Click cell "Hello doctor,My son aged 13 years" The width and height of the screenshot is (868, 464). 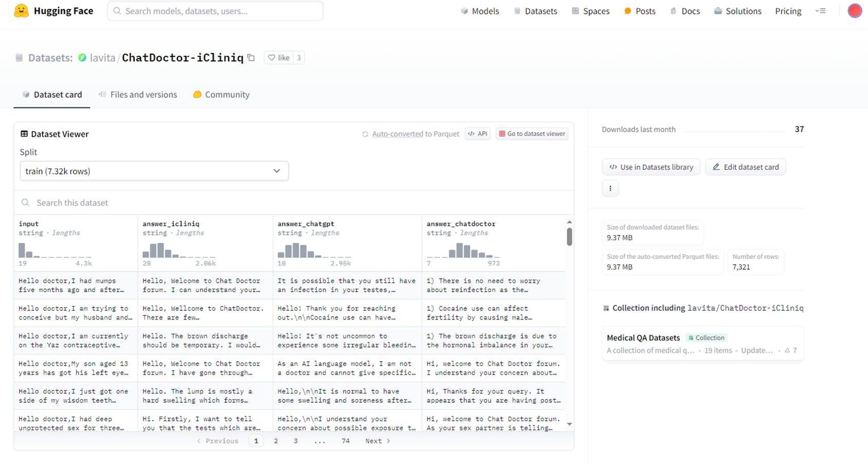[76, 368]
